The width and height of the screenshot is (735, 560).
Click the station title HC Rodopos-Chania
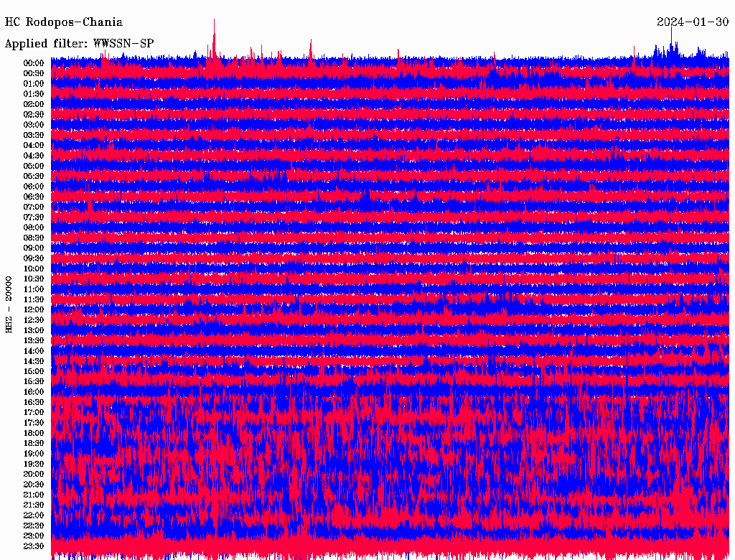tap(64, 22)
